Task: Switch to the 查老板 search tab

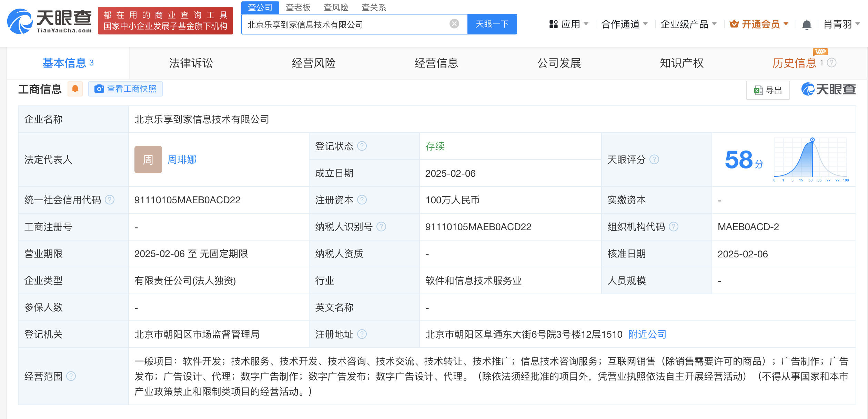Action: pyautogui.click(x=299, y=7)
